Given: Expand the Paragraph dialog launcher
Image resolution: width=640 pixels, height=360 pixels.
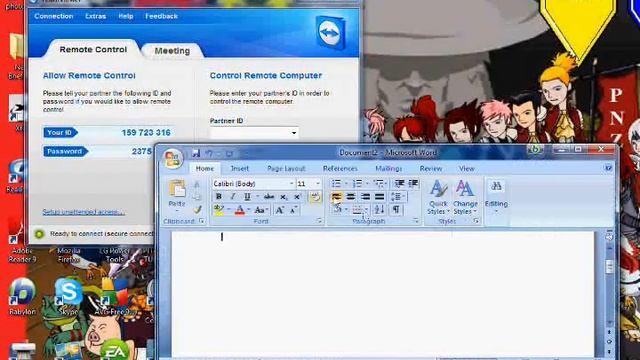Looking at the screenshot, I should point(416,221).
